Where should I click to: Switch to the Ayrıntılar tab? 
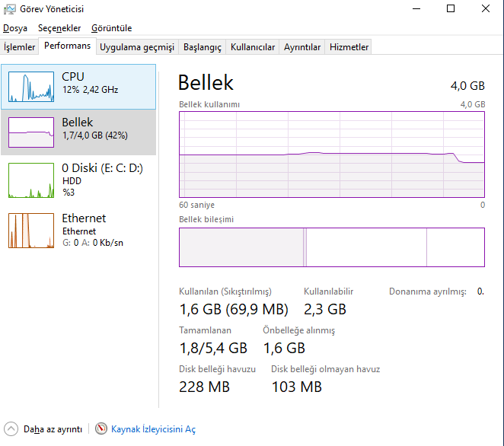coord(302,47)
